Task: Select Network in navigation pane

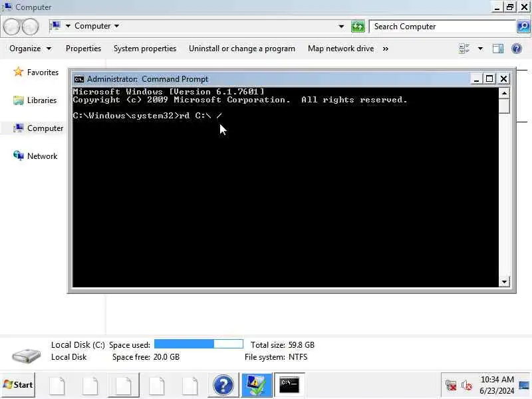Action: click(35, 156)
